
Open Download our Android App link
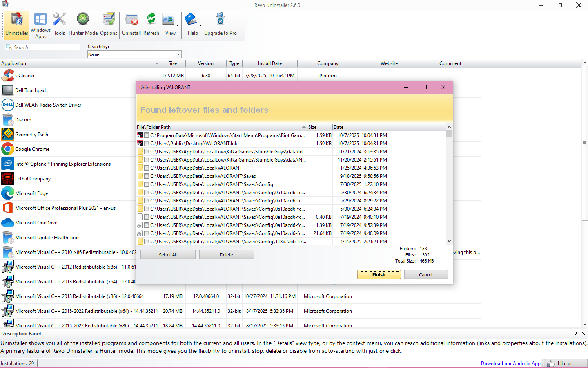510,364
